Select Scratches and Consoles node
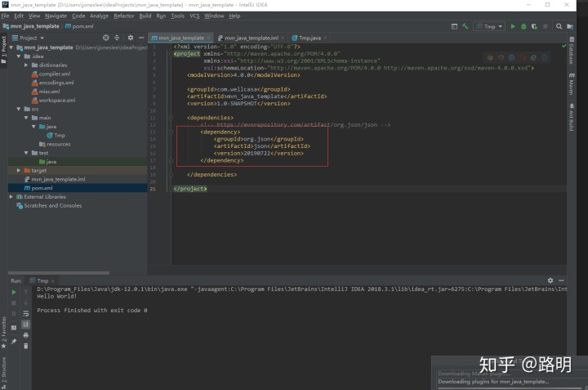 49,206
